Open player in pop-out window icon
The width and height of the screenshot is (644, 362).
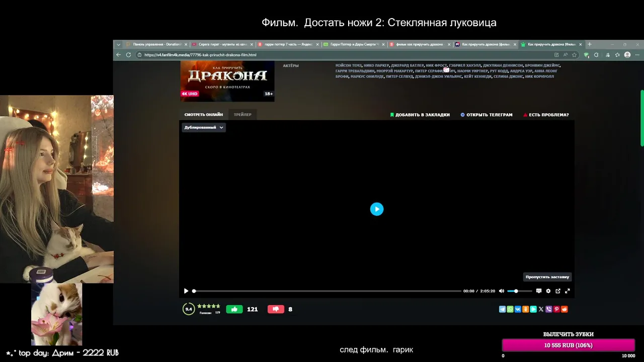[558, 291]
